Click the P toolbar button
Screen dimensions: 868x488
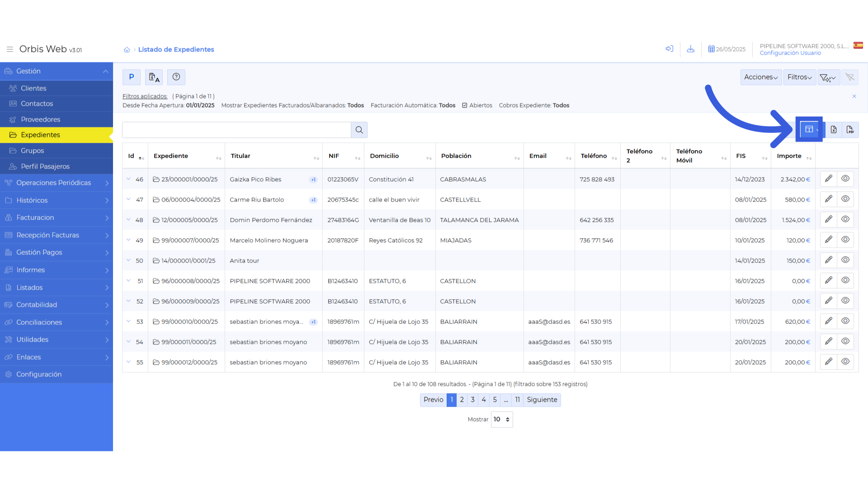click(x=132, y=77)
